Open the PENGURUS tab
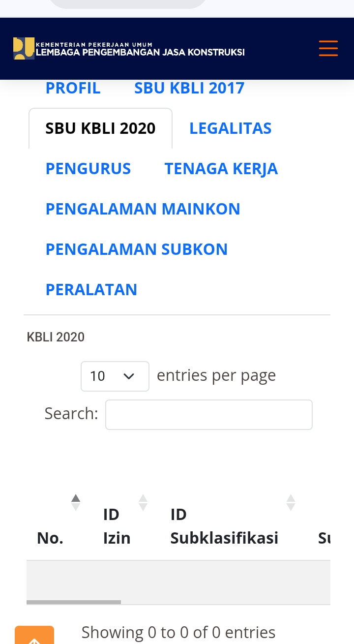Image resolution: width=354 pixels, height=644 pixels. [x=88, y=169]
